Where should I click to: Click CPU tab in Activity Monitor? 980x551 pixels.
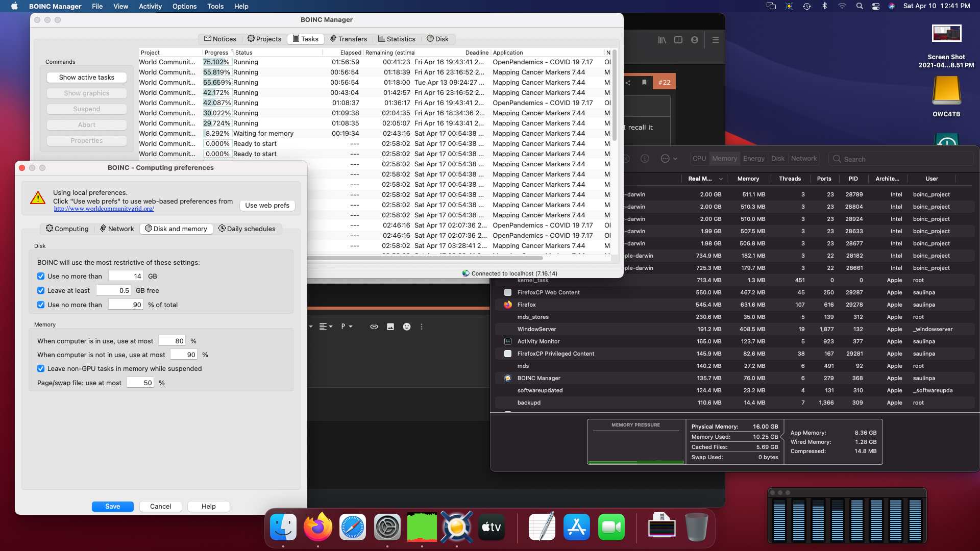click(699, 158)
